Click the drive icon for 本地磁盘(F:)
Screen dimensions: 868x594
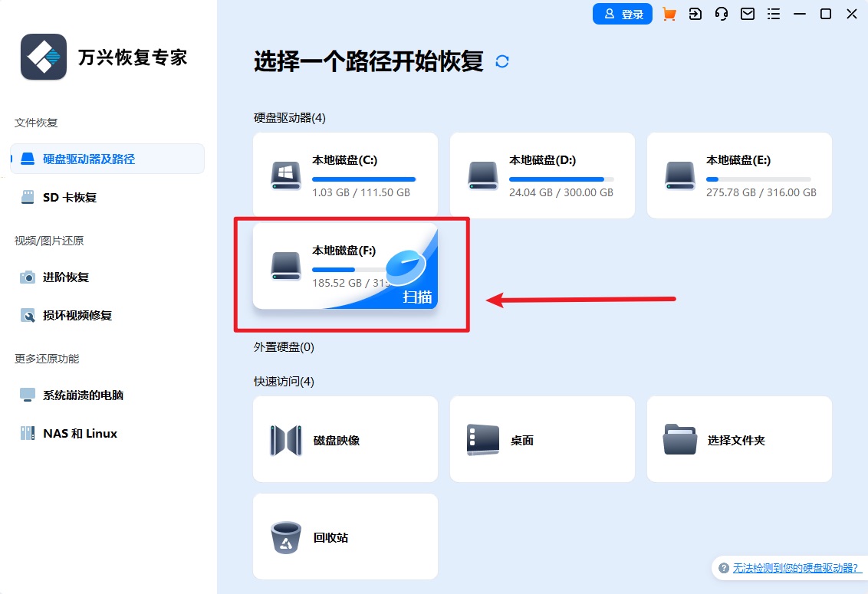[286, 266]
